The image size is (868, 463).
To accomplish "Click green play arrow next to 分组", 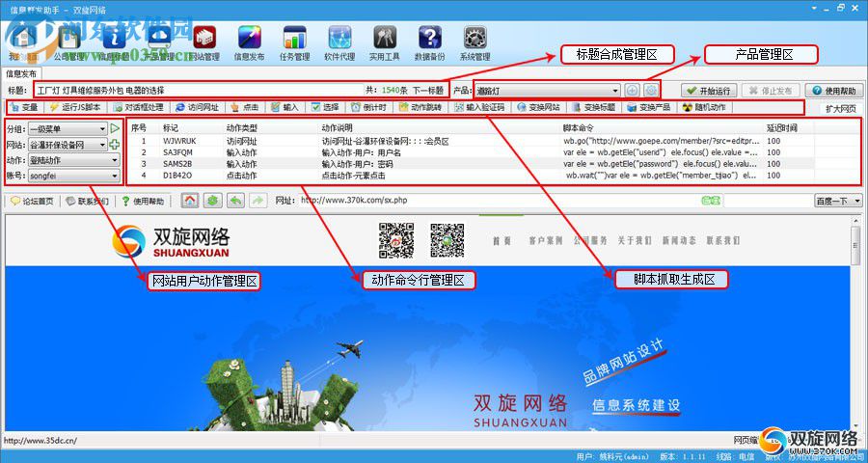I will [x=115, y=128].
